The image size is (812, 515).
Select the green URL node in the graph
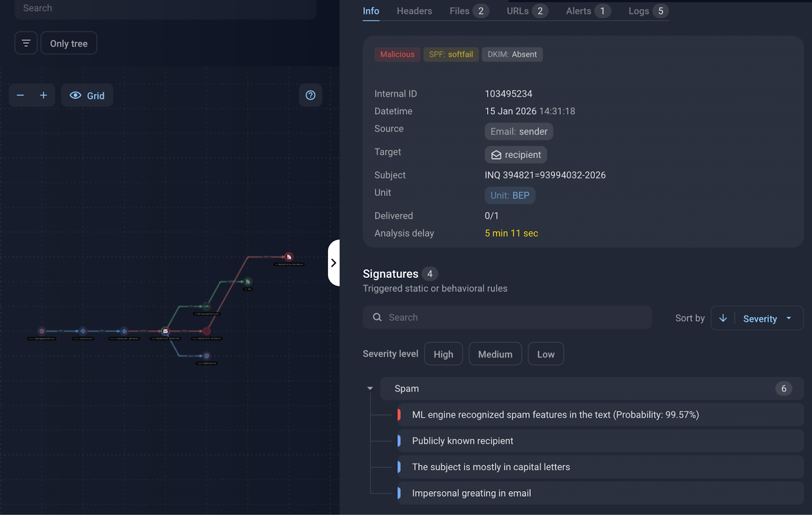[206, 306]
